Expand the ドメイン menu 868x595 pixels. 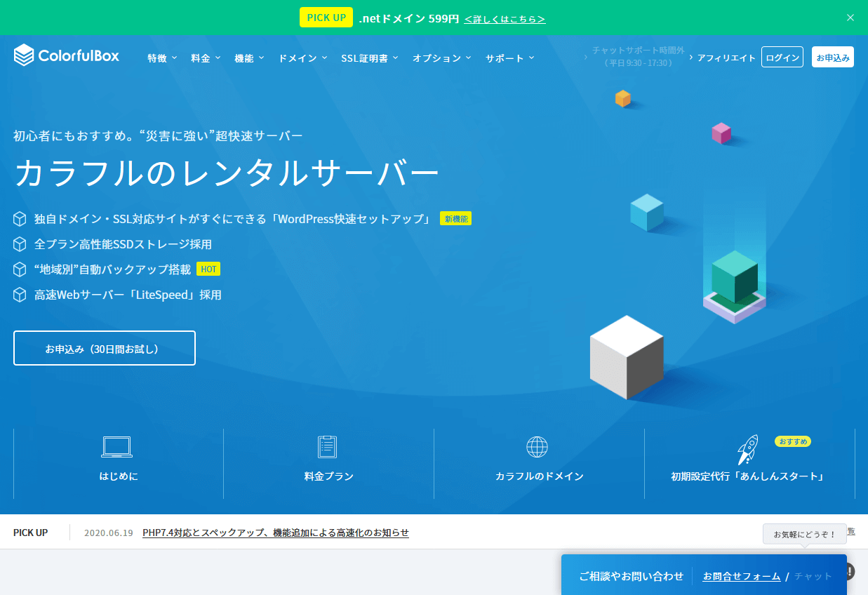click(302, 58)
